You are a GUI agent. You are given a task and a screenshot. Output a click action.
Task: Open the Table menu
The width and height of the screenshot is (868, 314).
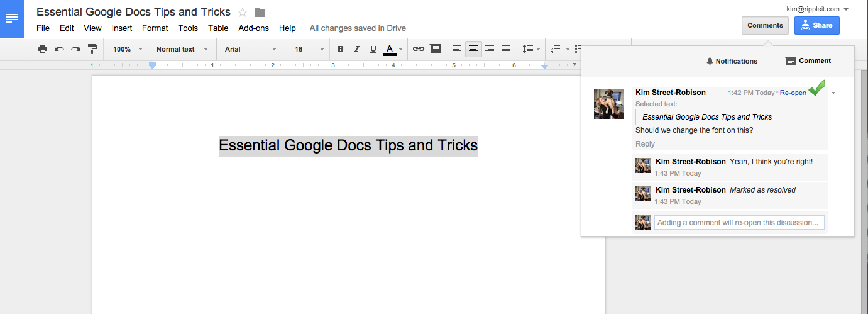[218, 28]
